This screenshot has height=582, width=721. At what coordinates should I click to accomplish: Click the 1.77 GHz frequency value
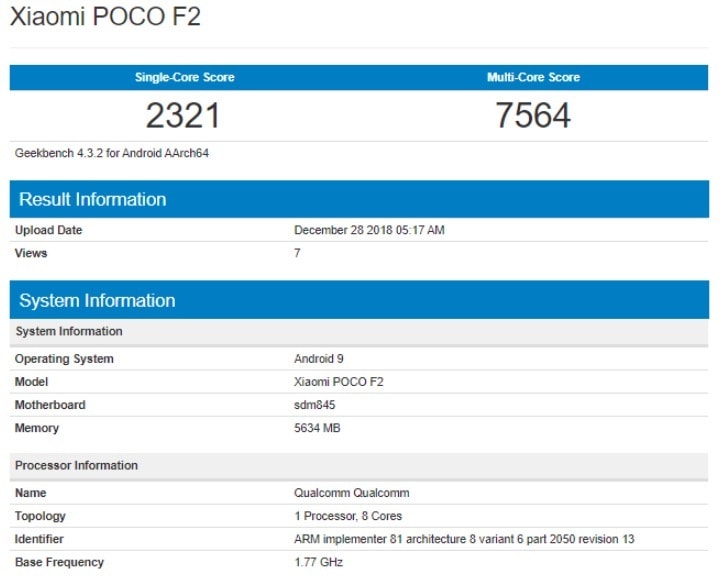(319, 562)
